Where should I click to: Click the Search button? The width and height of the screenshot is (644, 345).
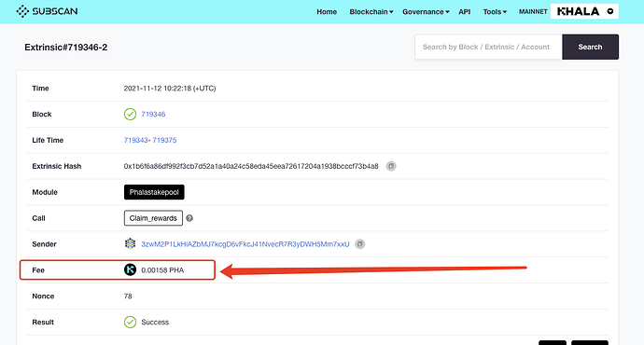point(590,47)
